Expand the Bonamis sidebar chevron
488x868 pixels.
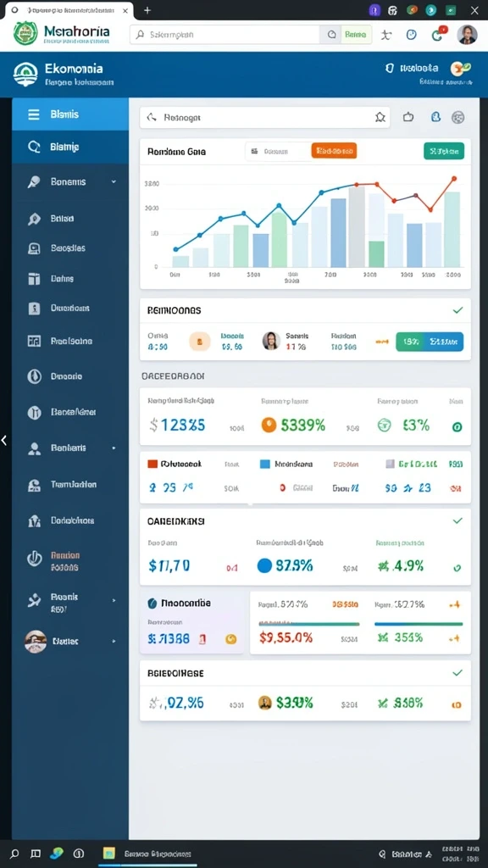coord(114,181)
